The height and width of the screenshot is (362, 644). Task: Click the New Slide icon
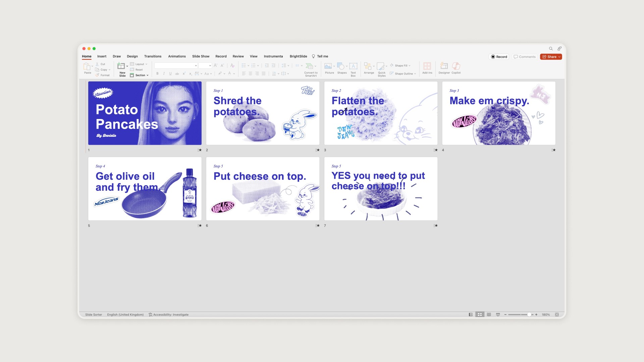coord(121,66)
